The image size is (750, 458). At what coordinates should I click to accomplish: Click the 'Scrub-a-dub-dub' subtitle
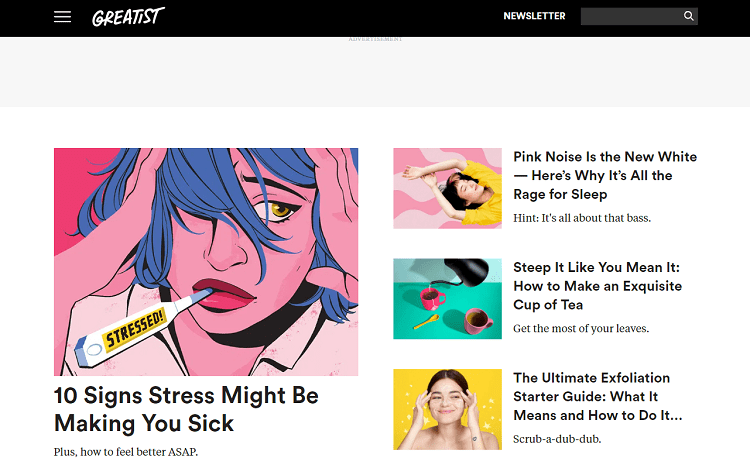[557, 439]
